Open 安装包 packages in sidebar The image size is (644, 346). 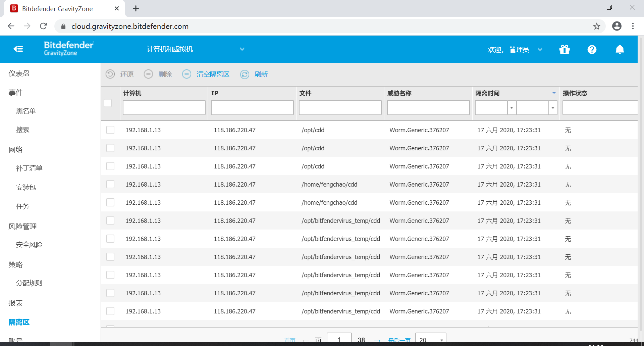pos(26,187)
